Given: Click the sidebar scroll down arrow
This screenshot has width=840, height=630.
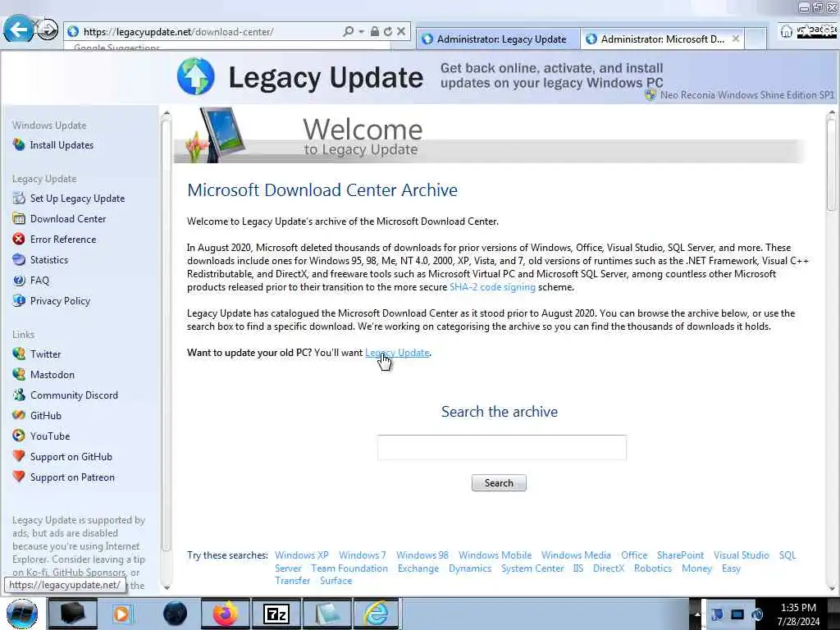Looking at the screenshot, I should [x=166, y=587].
